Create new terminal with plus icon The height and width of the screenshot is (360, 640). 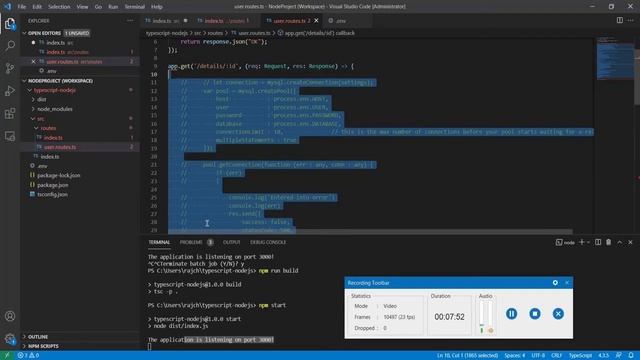coord(582,242)
